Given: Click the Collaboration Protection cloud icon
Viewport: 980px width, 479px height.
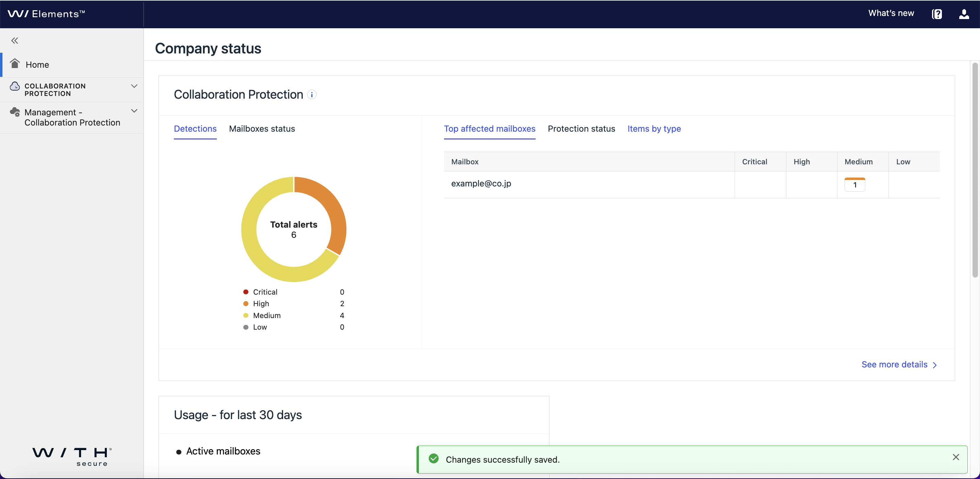Looking at the screenshot, I should [15, 86].
